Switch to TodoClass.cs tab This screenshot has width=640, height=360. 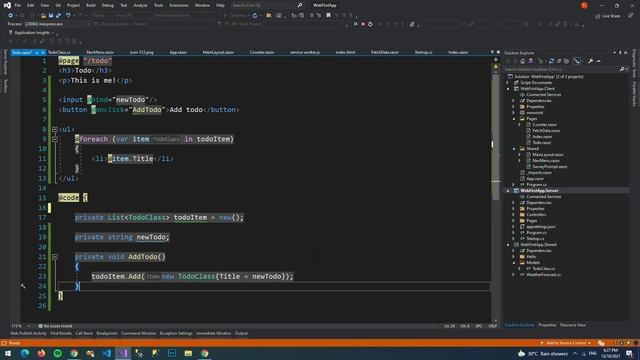pyautogui.click(x=59, y=53)
